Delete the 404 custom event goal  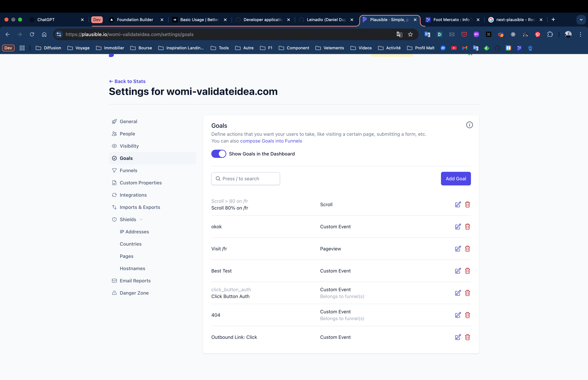[467, 315]
